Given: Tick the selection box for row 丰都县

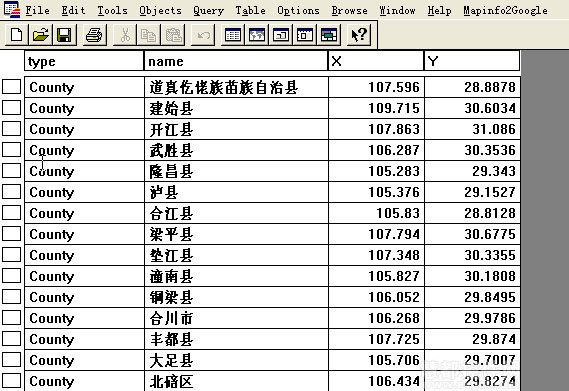Looking at the screenshot, I should [x=12, y=339].
